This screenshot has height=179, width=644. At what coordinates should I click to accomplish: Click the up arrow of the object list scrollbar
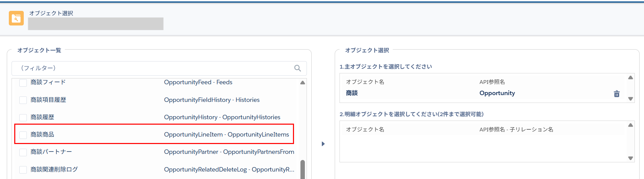[x=302, y=83]
